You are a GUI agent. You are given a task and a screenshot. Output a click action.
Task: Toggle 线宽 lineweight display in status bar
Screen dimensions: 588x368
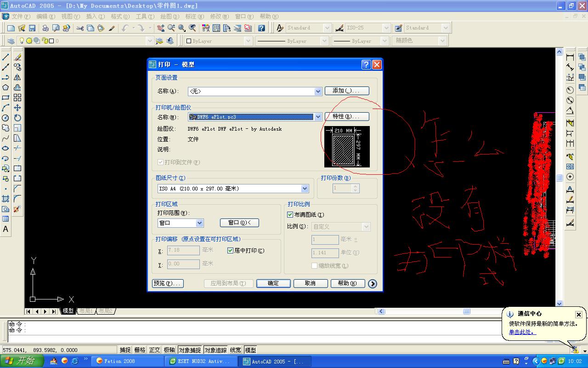click(x=236, y=350)
